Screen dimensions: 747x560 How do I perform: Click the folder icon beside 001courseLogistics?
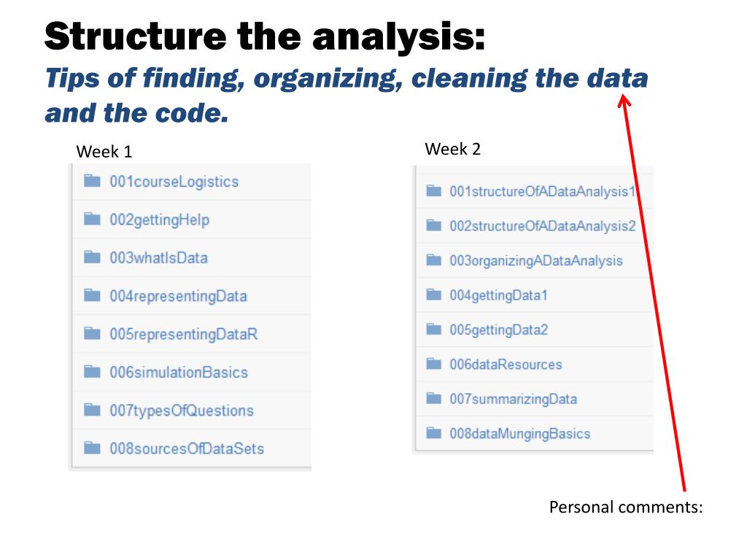(x=92, y=182)
